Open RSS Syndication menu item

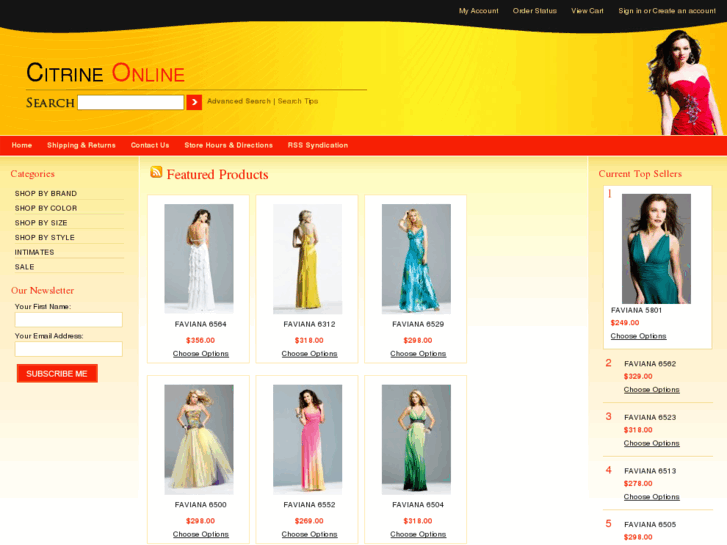(318, 145)
